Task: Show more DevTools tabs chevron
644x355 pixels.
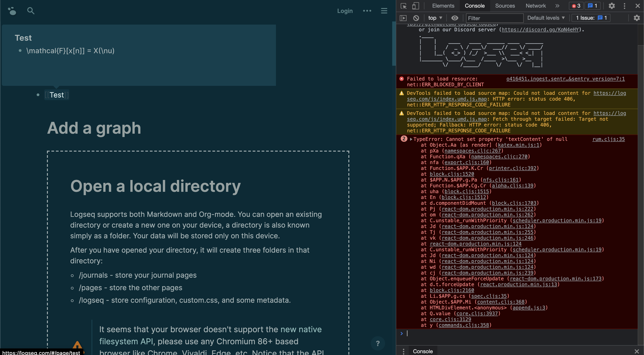Action: coord(557,6)
